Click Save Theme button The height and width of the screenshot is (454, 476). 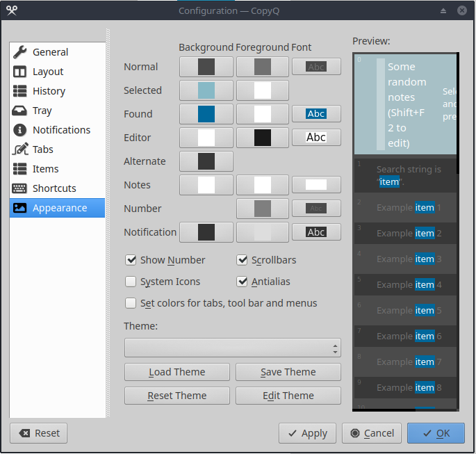(288, 372)
